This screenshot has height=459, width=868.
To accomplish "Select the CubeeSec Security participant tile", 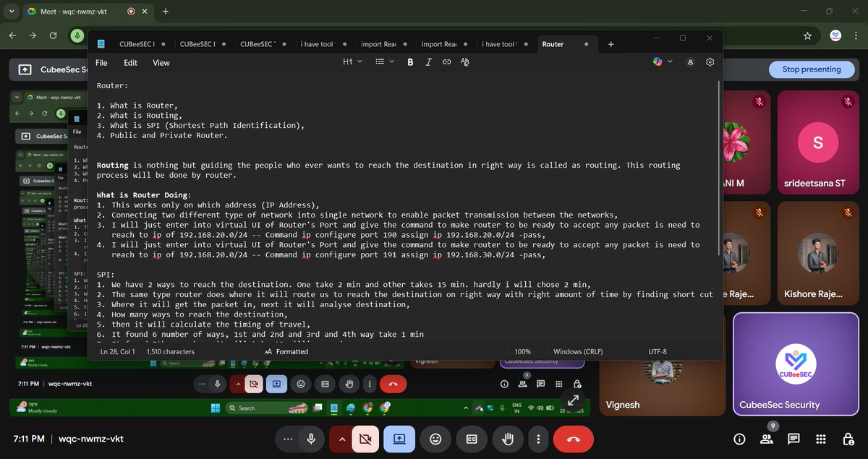I will point(796,364).
